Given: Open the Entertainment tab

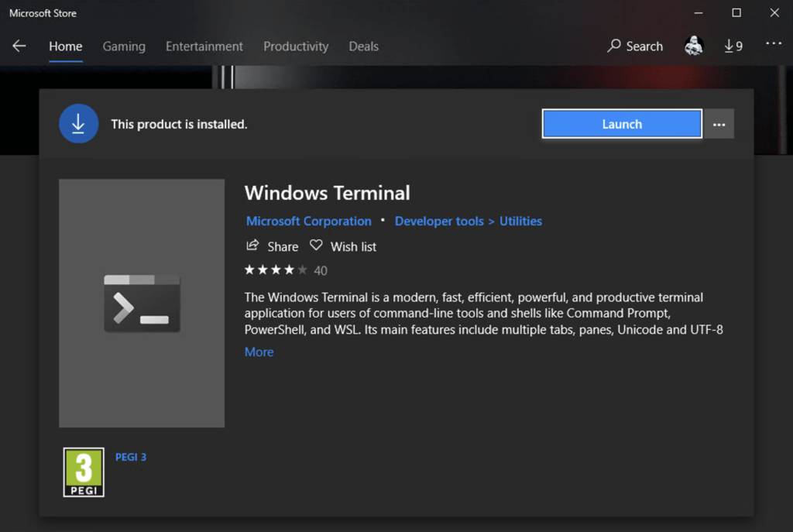Looking at the screenshot, I should 204,46.
